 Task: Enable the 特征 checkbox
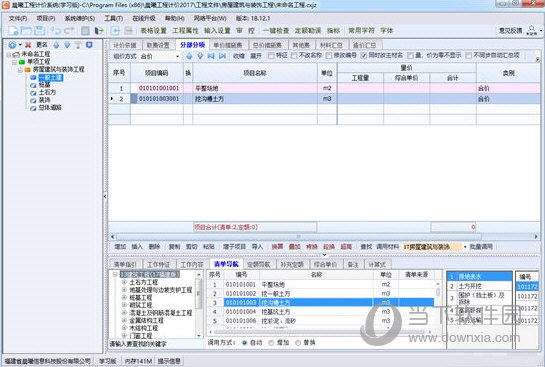pyautogui.click(x=271, y=56)
